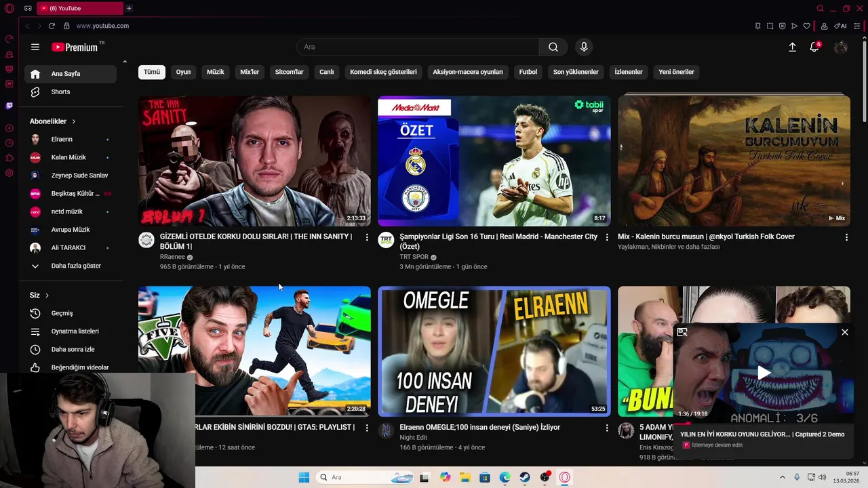
Task: Open three-dot menu for GTA5 PLAYLIST video
Action: click(367, 428)
